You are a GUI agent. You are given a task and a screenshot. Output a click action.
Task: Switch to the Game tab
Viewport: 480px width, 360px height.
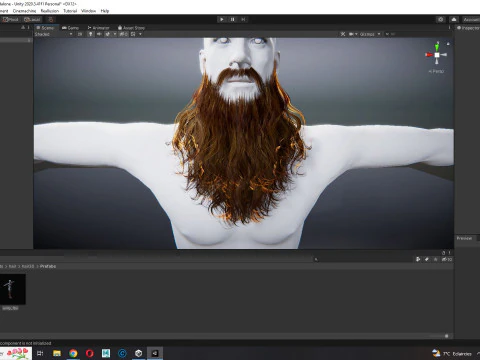pyautogui.click(x=70, y=28)
